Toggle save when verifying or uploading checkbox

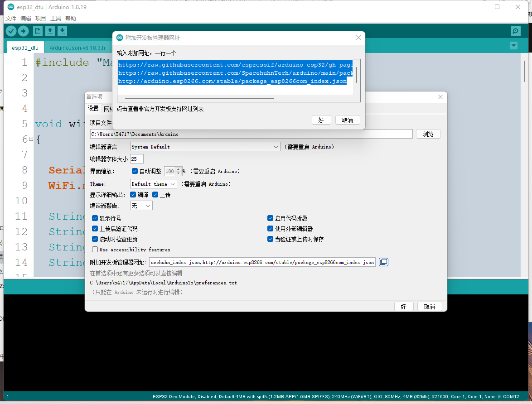click(271, 239)
